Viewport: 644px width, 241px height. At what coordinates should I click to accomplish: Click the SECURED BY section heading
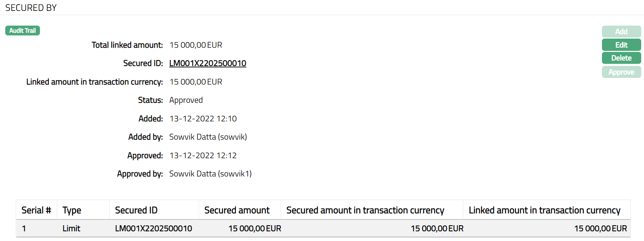coord(31,8)
